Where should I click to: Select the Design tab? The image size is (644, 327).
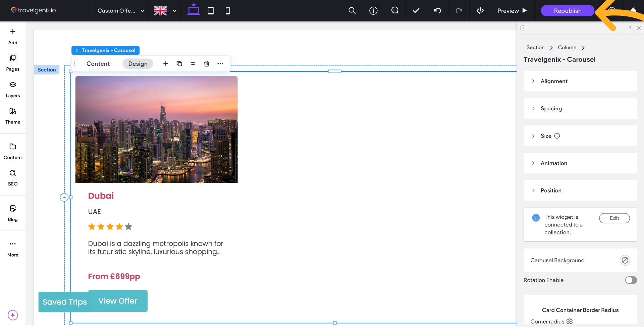(138, 64)
